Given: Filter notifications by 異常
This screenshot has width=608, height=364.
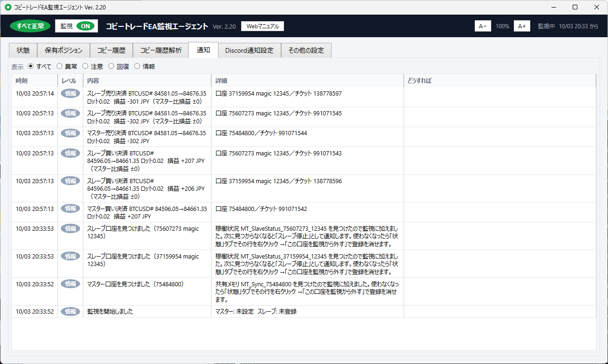Looking at the screenshot, I should point(59,66).
